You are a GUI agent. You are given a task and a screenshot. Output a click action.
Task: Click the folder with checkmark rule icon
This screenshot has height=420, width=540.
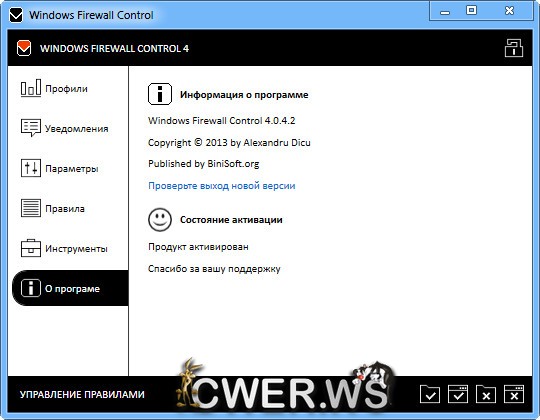click(430, 394)
